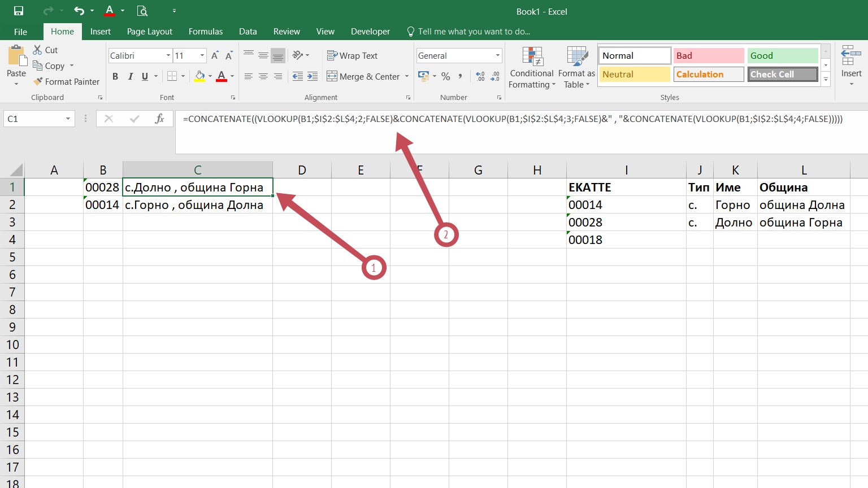Image resolution: width=868 pixels, height=488 pixels.
Task: Click the Center align icon
Action: 263,76
